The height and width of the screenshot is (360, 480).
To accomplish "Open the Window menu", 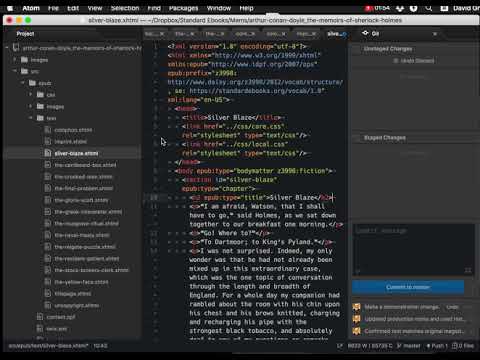I will pos(219,8).
